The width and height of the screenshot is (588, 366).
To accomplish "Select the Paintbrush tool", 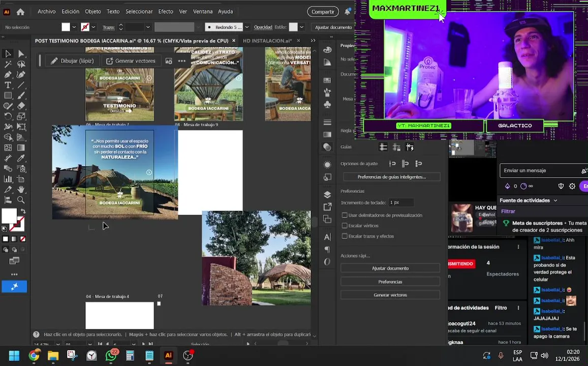I will pyautogui.click(x=21, y=96).
